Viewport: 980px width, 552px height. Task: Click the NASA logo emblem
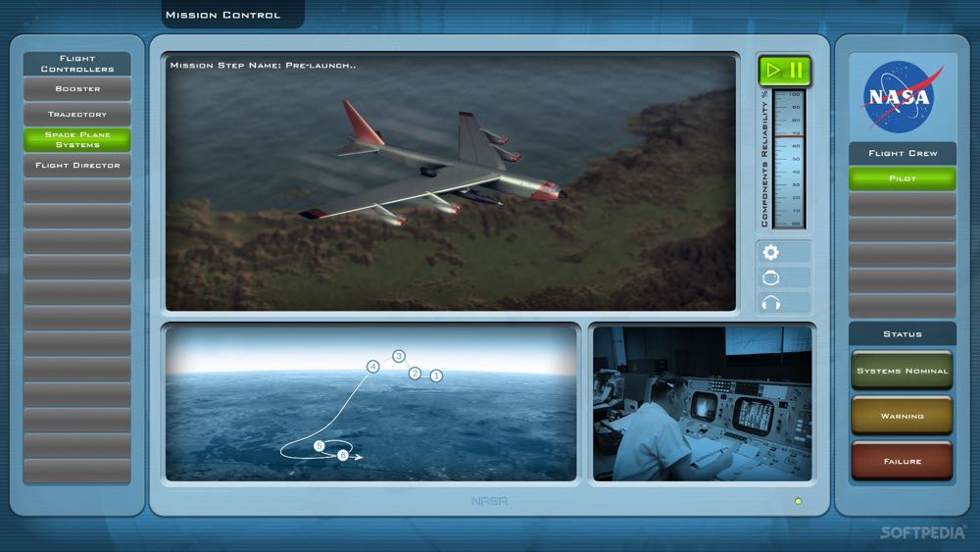[x=902, y=97]
